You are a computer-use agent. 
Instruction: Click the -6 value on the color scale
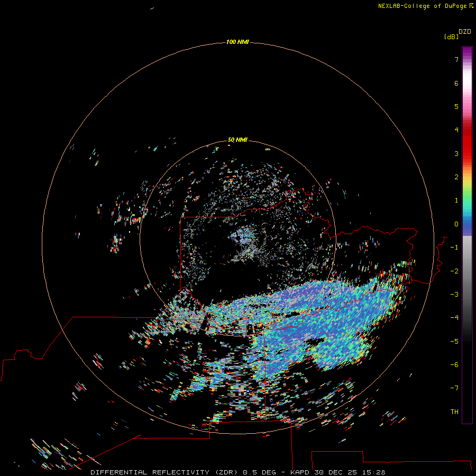tap(454, 365)
